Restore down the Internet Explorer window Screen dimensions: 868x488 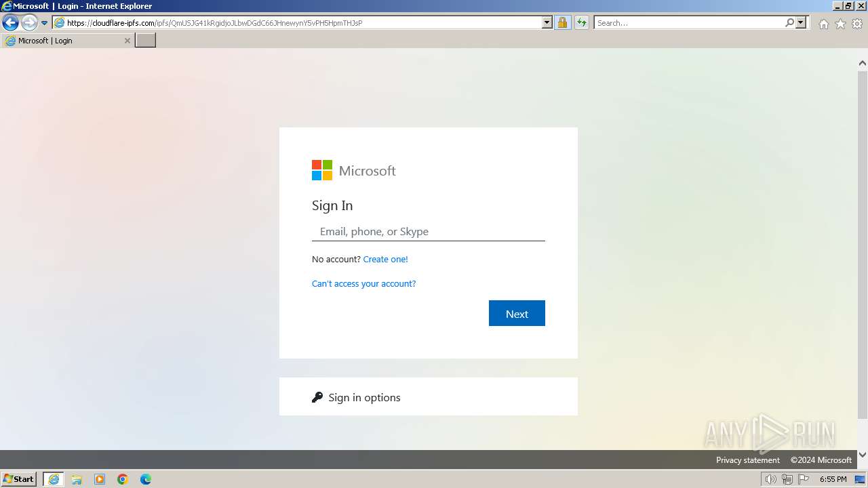pyautogui.click(x=848, y=5)
